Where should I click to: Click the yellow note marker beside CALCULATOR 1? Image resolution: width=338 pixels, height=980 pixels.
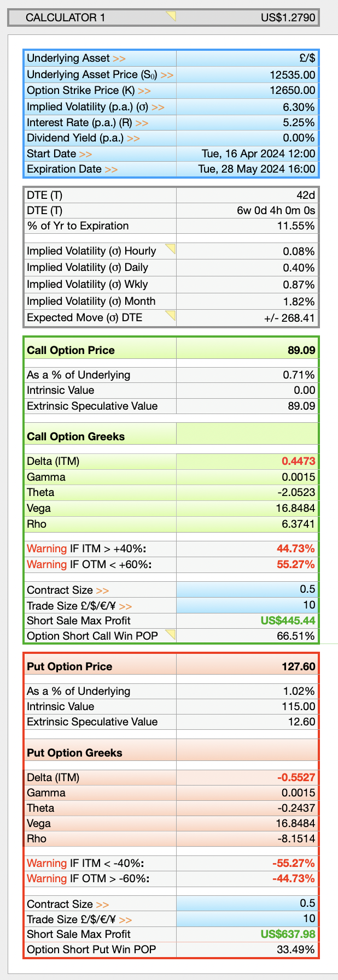click(171, 16)
